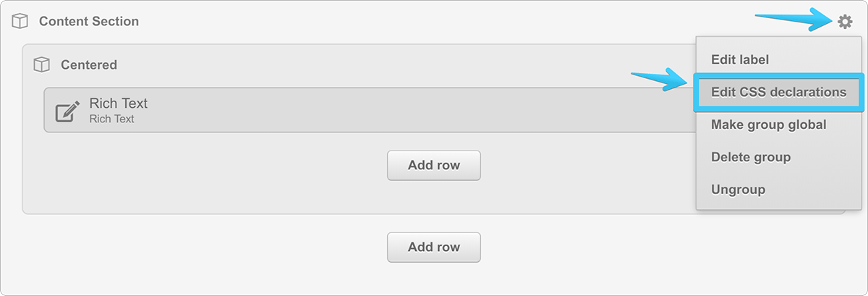Choose Edit CSS declarations
Image resolution: width=868 pixels, height=296 pixels.
(x=778, y=92)
